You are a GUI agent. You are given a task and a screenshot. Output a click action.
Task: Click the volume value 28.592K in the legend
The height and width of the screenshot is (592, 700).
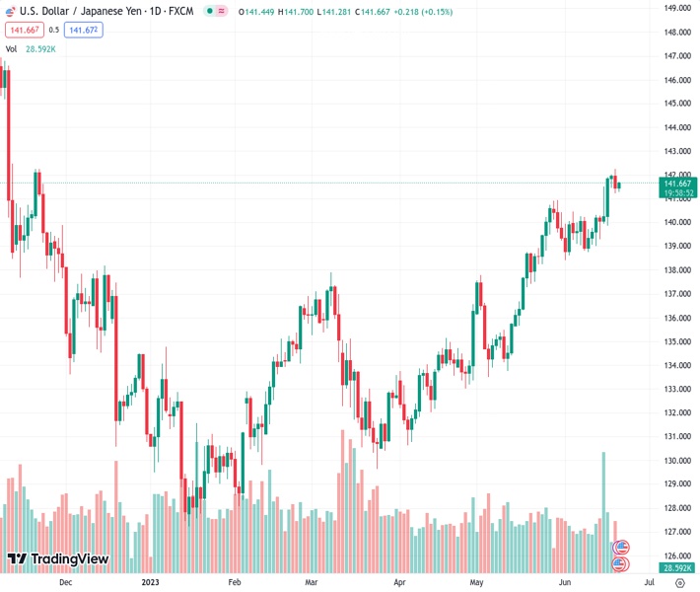[x=40, y=48]
